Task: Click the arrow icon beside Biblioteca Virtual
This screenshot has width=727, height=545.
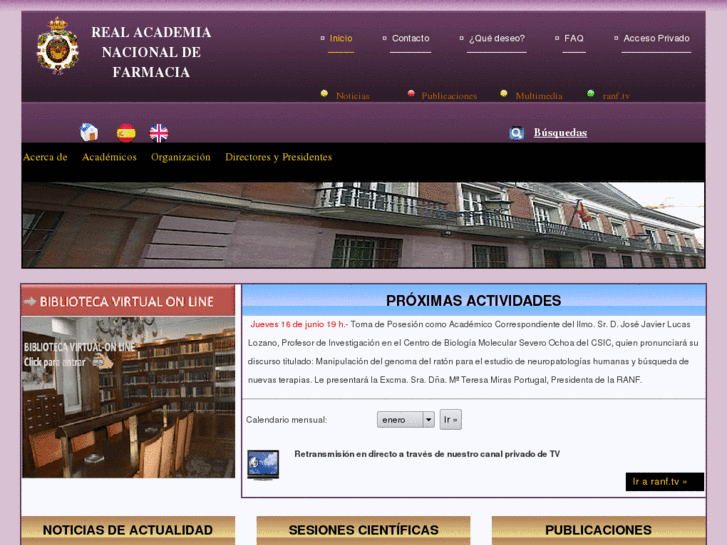Action: (30, 301)
